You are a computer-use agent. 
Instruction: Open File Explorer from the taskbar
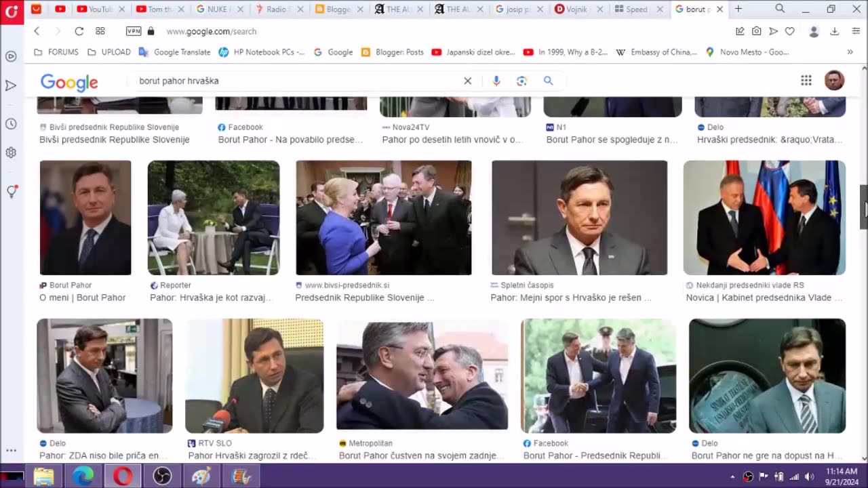[44, 476]
